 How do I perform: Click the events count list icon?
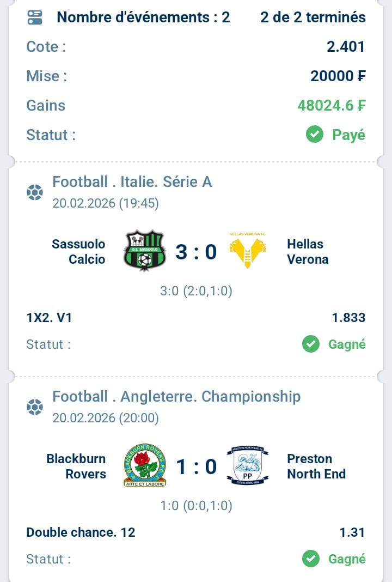(x=35, y=17)
